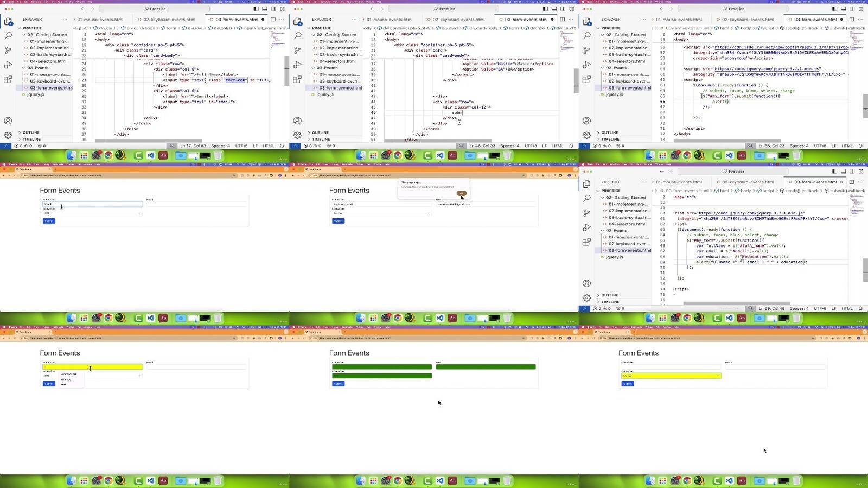This screenshot has width=868, height=488.
Task: Click Submit in browser with yellow Full Name field
Action: point(49,384)
